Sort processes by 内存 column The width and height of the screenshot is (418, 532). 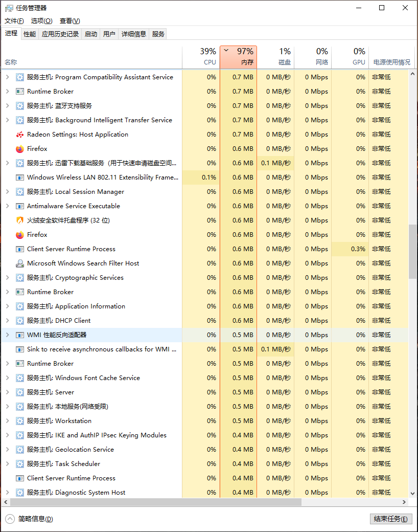pos(238,57)
